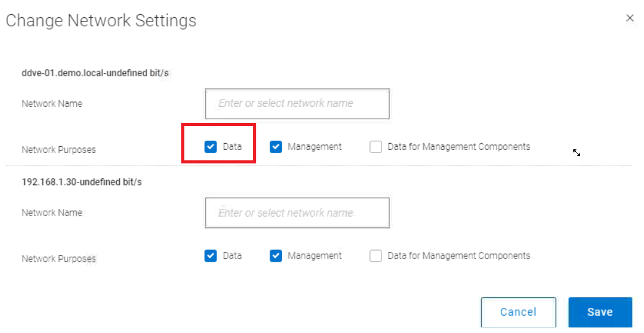Click Network Name label under ddve-01.demo.local
This screenshot has width=644, height=333.
52,104
